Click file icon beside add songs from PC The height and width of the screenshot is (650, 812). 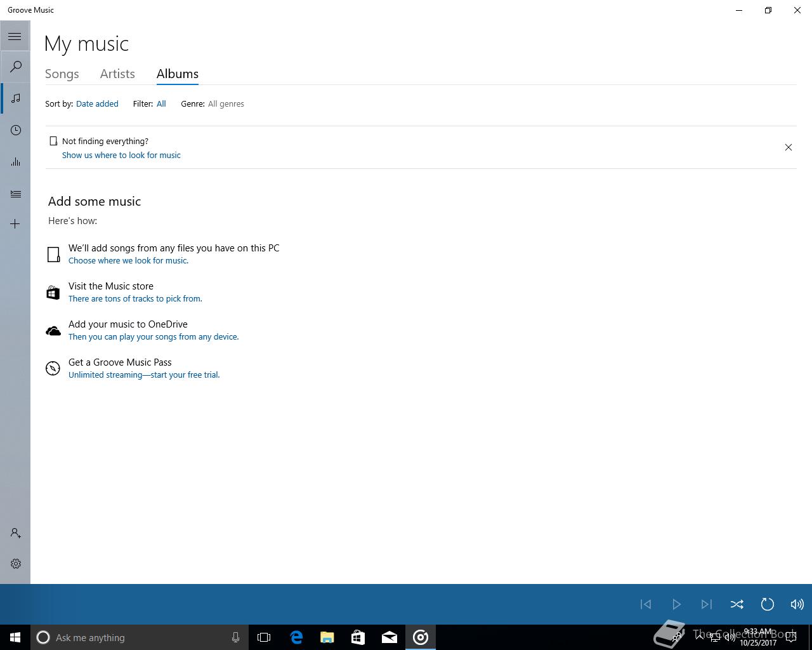(53, 255)
